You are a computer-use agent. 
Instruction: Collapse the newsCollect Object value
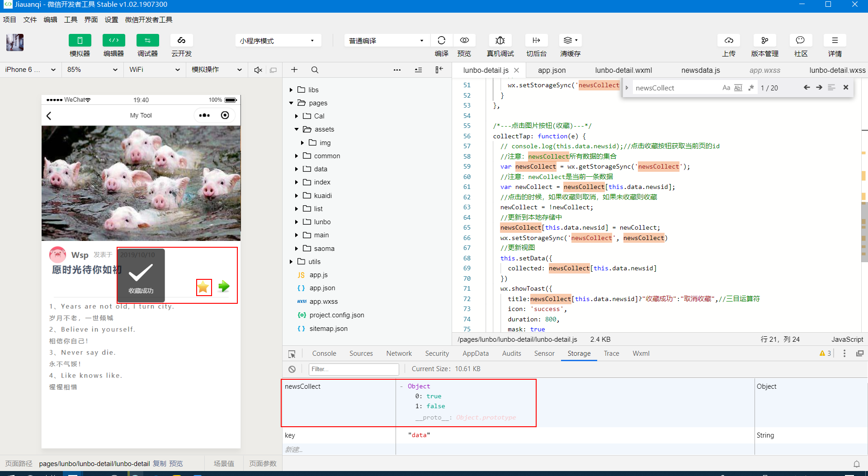(401, 386)
